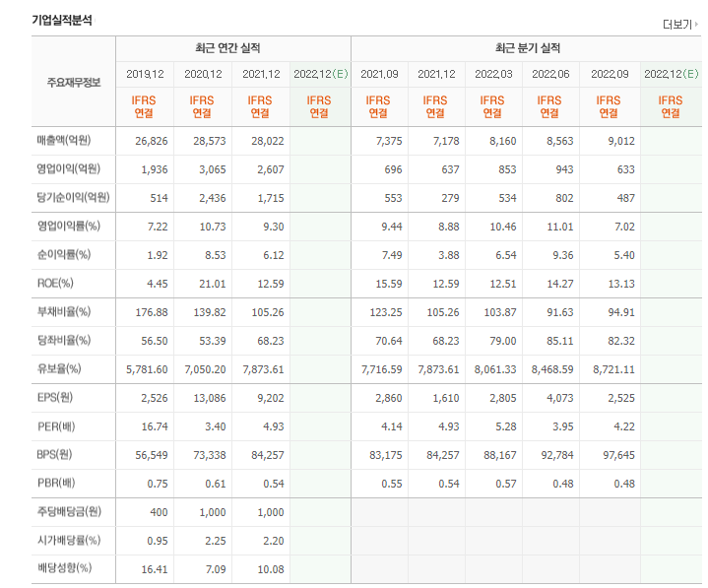
Task: Click the 주요재무정보 header cell
Action: [74, 83]
